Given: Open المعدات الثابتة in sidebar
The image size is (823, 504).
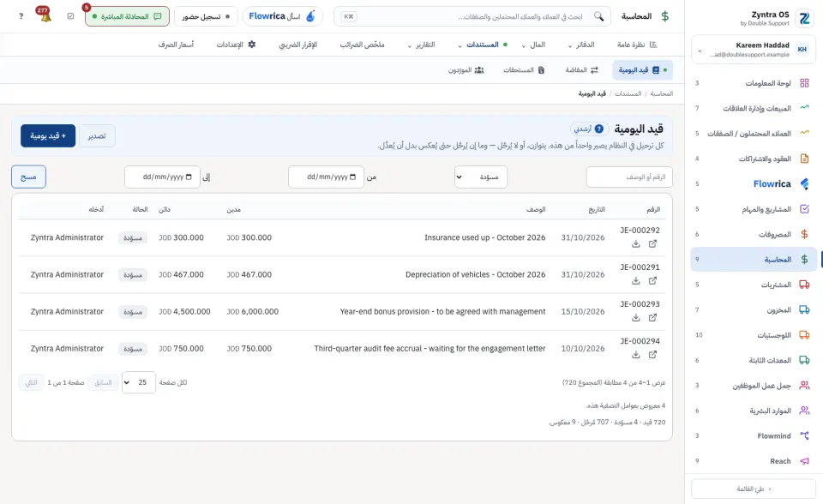Looking at the screenshot, I should [x=754, y=360].
